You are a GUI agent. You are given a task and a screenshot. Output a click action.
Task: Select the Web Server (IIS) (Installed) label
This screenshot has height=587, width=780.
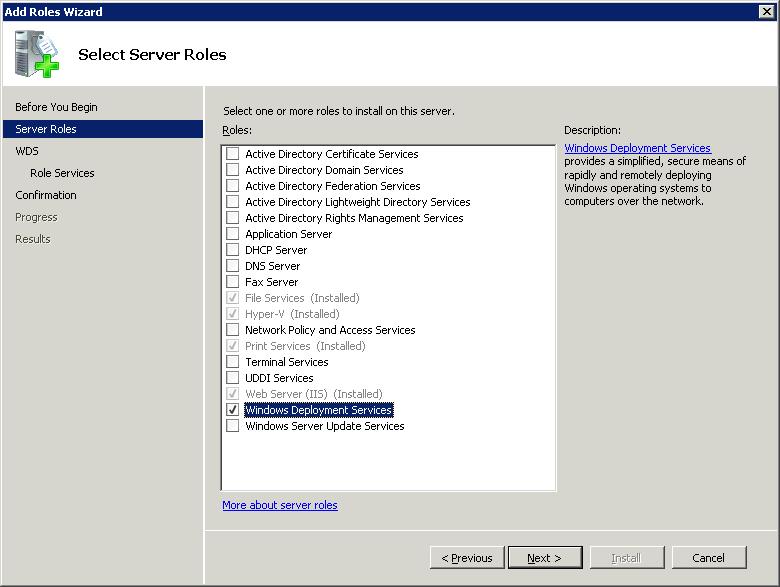point(313,394)
